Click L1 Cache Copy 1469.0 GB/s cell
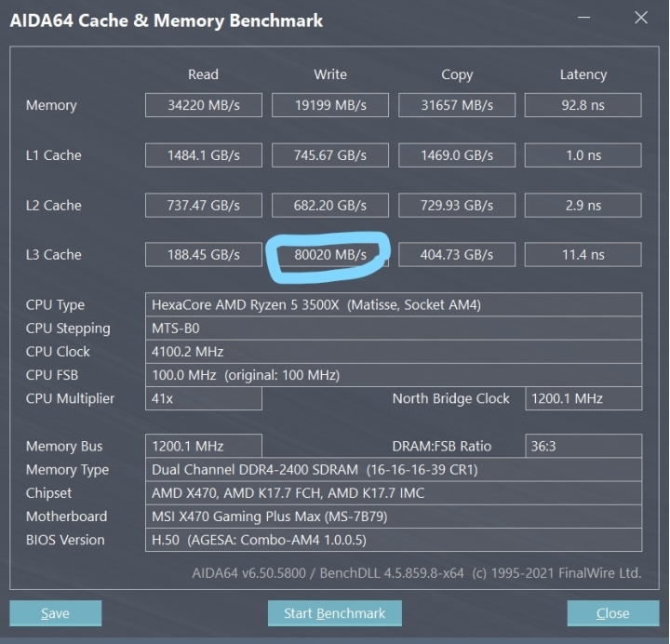This screenshot has width=670, height=644. [457, 155]
